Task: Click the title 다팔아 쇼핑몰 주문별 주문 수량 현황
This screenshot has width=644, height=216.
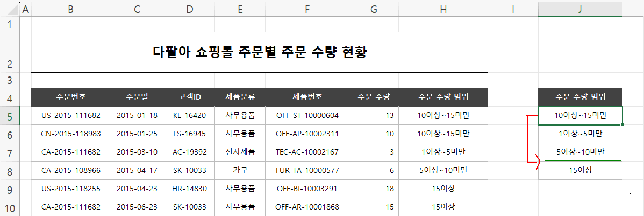Action: click(x=260, y=52)
